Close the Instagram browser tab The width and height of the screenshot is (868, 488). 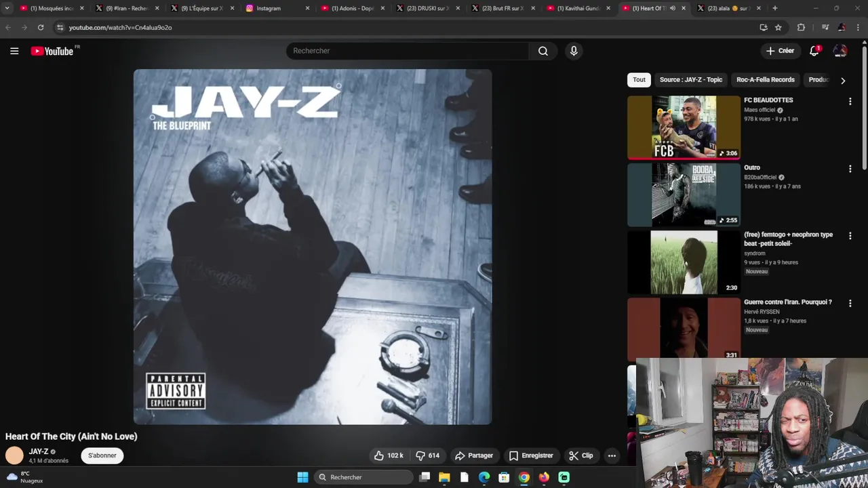pos(307,8)
